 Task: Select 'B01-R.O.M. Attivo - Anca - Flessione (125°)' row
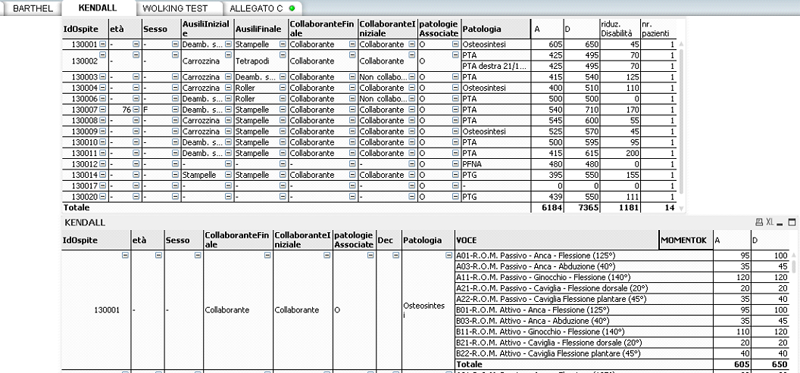583,310
